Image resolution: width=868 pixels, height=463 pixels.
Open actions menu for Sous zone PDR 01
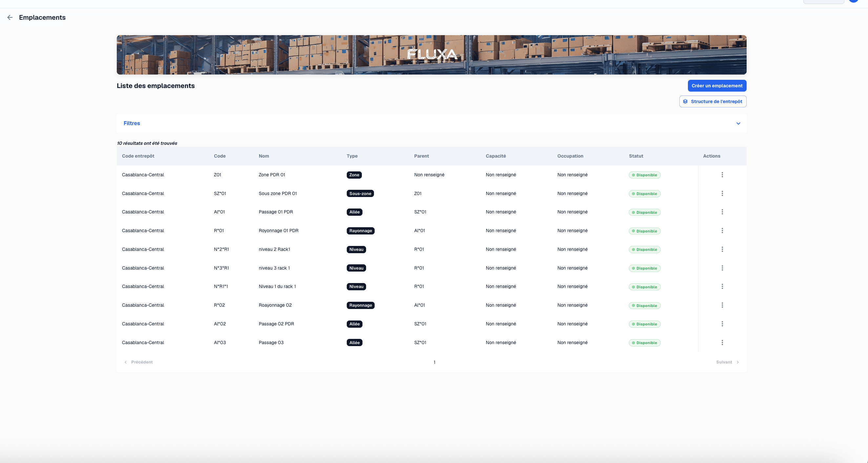pyautogui.click(x=722, y=193)
